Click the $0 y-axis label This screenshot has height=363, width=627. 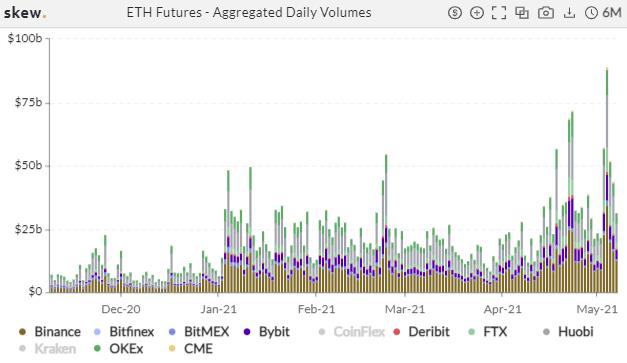(35, 291)
